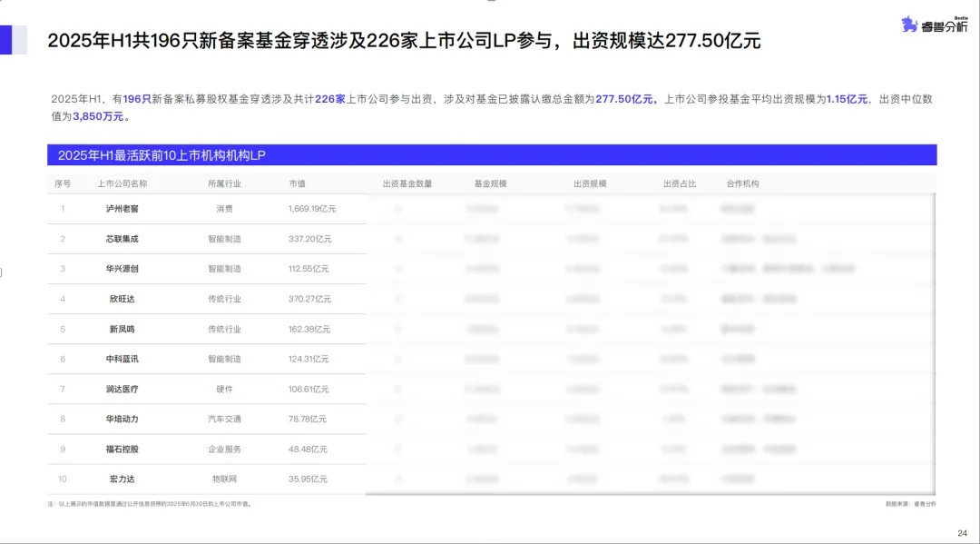Click industry 企业服务 in 福石控股 row
Image resolution: width=980 pixels, height=544 pixels.
coord(224,449)
